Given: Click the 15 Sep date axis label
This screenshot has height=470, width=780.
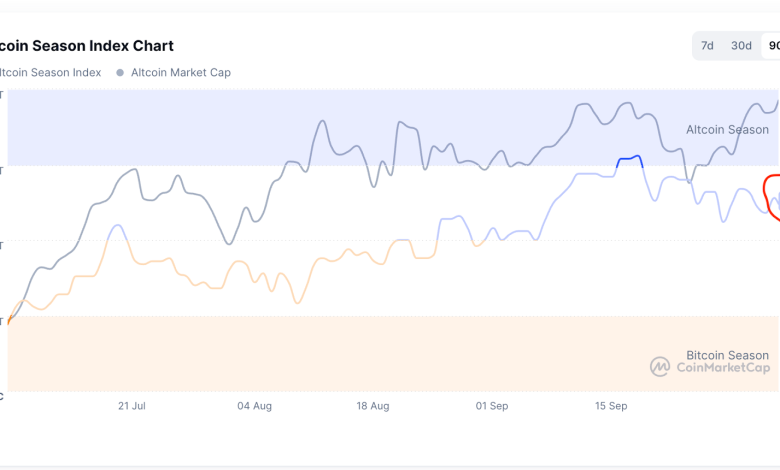Looking at the screenshot, I should pos(611,406).
